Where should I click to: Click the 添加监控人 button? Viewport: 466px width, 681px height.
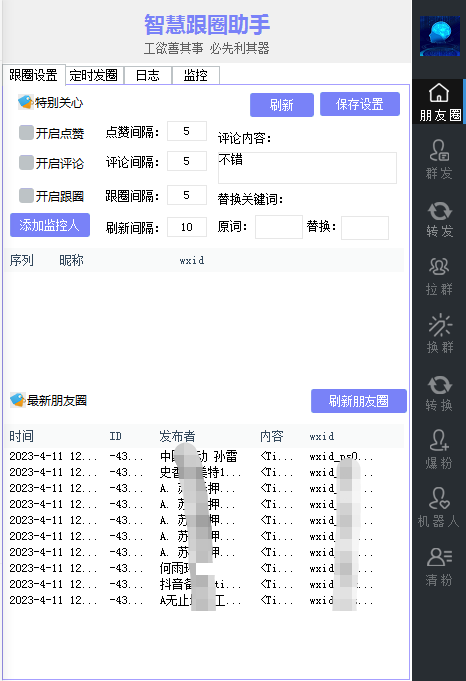point(50,225)
